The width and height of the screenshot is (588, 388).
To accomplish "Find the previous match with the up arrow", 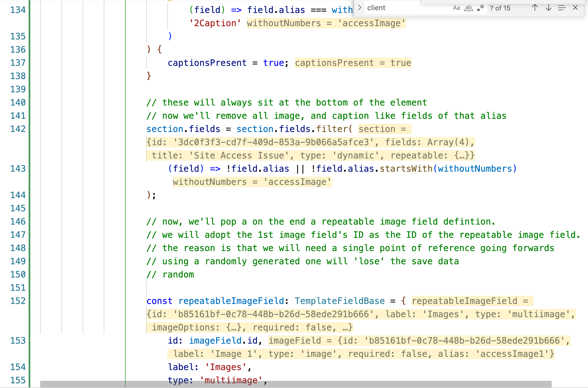I will click(x=535, y=8).
